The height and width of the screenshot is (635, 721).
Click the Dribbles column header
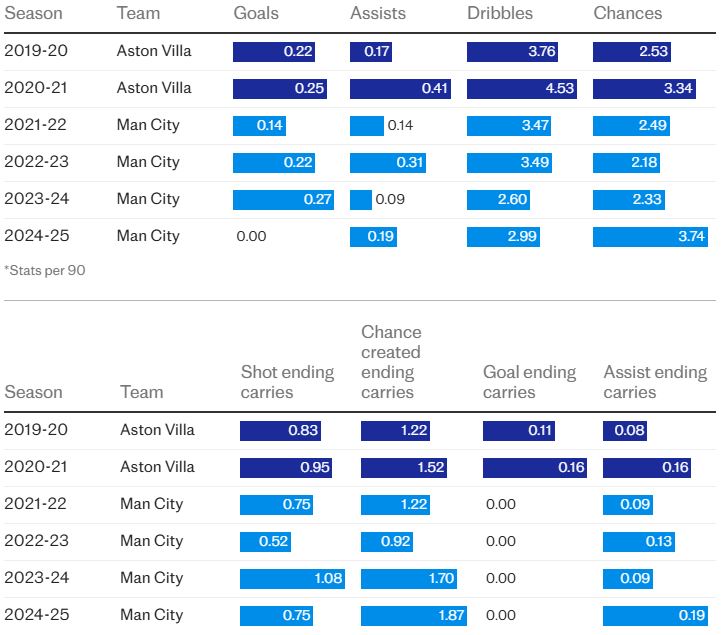500,13
